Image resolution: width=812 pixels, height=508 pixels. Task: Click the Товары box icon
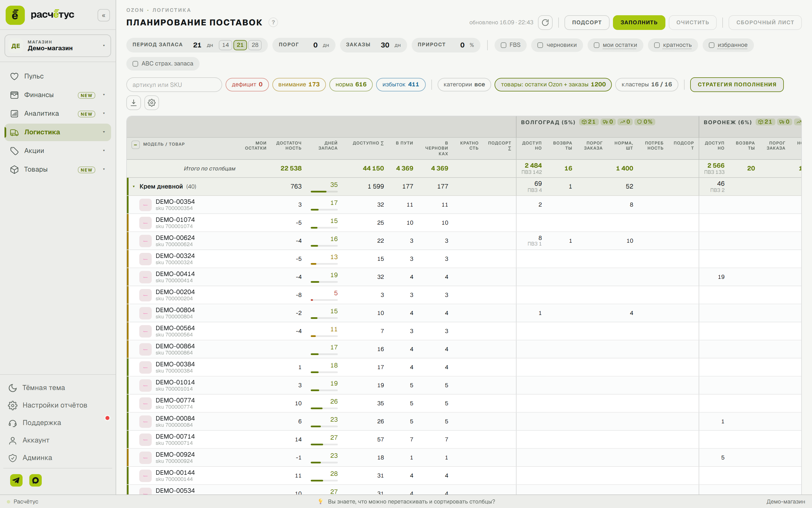pyautogui.click(x=14, y=169)
